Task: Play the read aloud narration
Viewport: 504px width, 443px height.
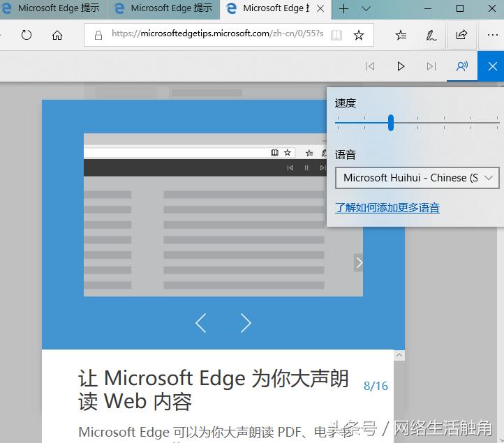Action: 401,66
